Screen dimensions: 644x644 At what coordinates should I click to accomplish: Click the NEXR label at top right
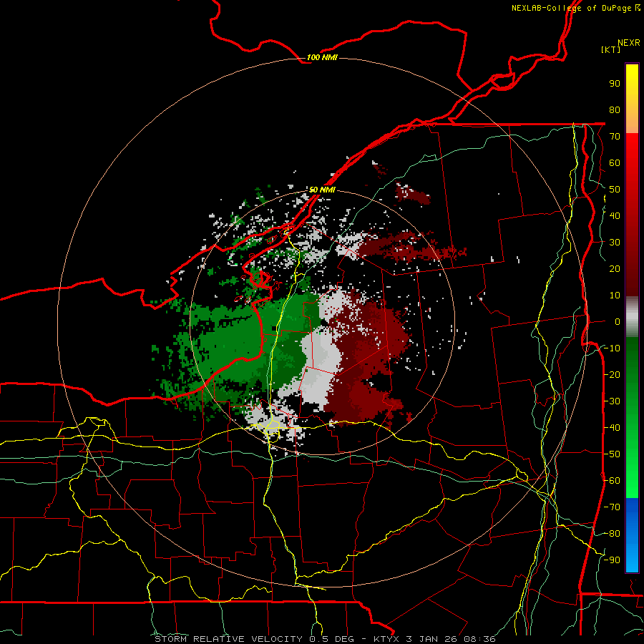coord(628,43)
